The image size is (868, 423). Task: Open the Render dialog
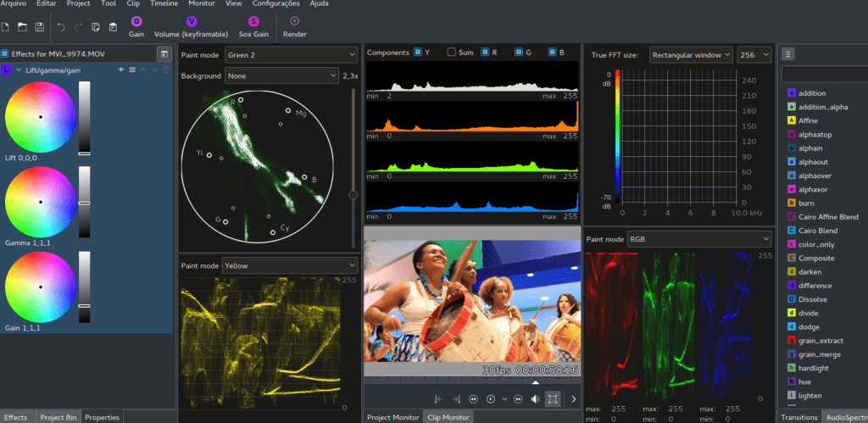[x=294, y=21]
